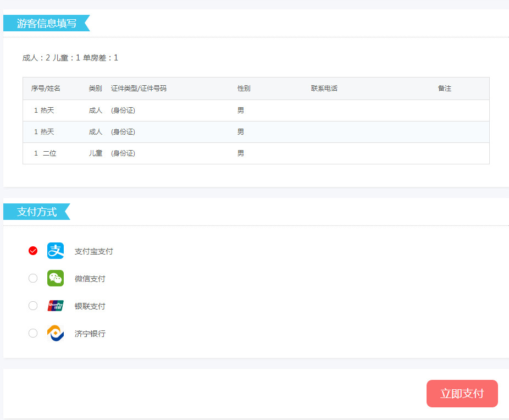The height and width of the screenshot is (420, 509).
Task: Click the Jining Bank logo icon
Action: coord(56,333)
